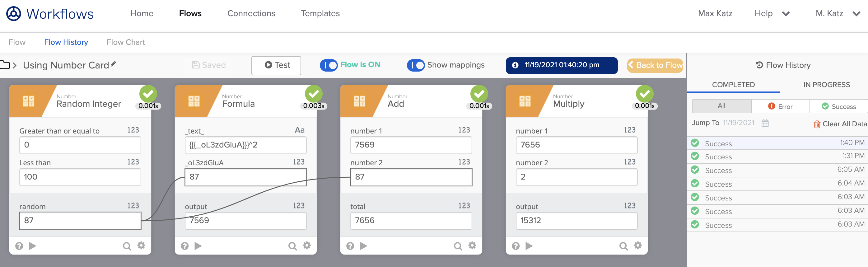
Task: Expand the folder path chevron
Action: (x=15, y=65)
